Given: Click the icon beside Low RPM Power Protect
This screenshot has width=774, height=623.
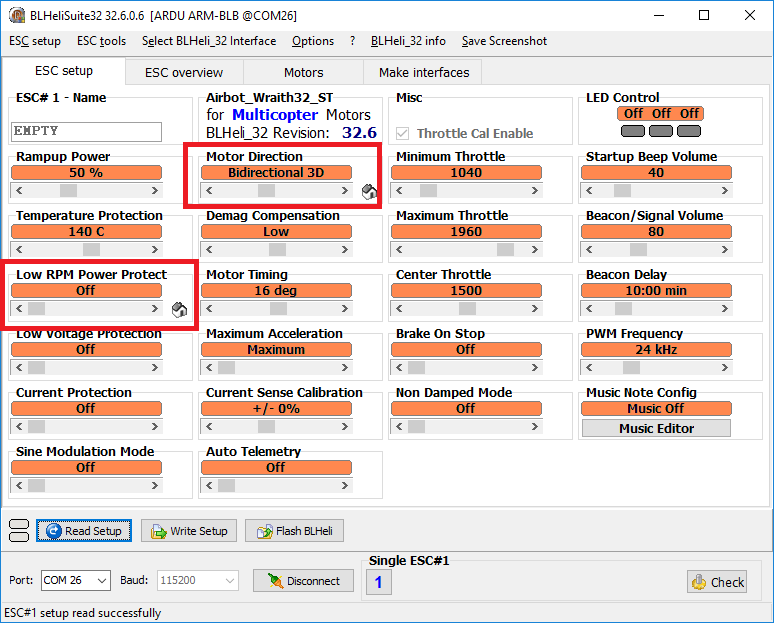Looking at the screenshot, I should click(x=179, y=310).
